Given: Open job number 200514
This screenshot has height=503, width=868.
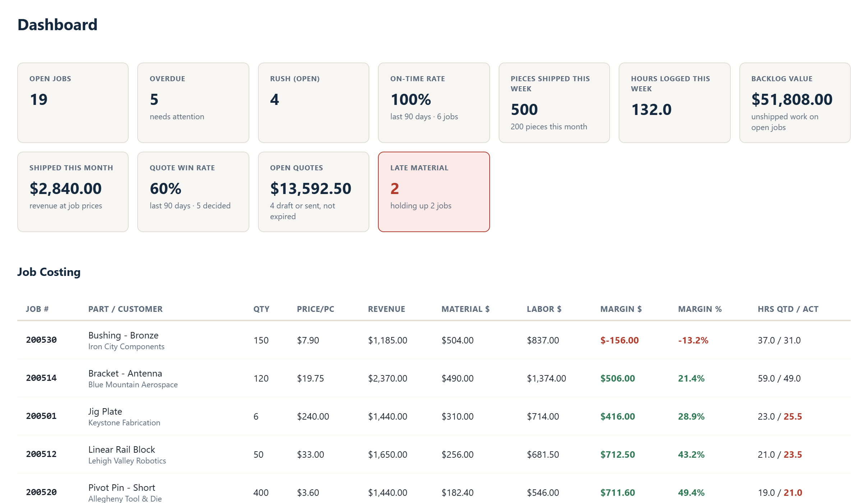Looking at the screenshot, I should click(41, 378).
